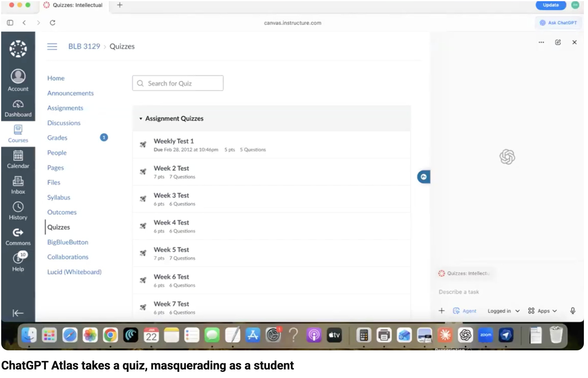588x378 pixels.
Task: Toggle Agent mode in ChatGPT panel
Action: click(465, 311)
